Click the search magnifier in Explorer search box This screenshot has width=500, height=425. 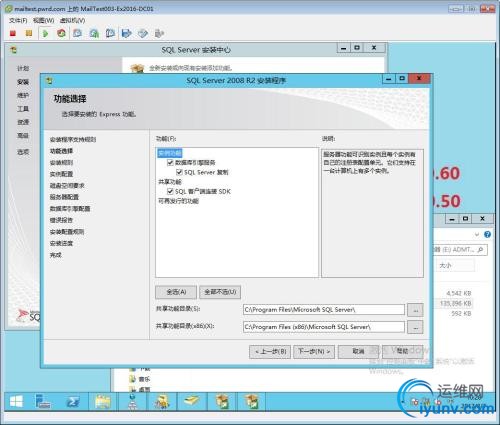[x=480, y=250]
